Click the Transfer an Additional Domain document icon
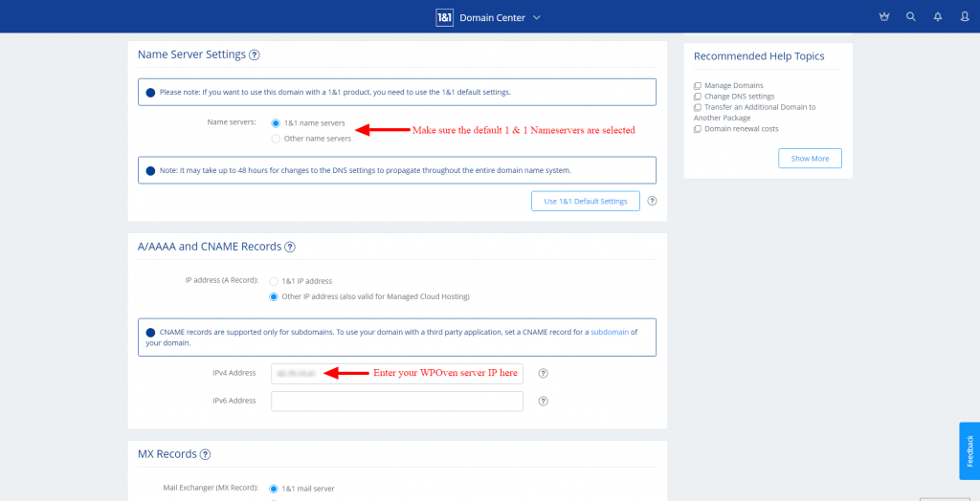The image size is (980, 501). (x=698, y=107)
